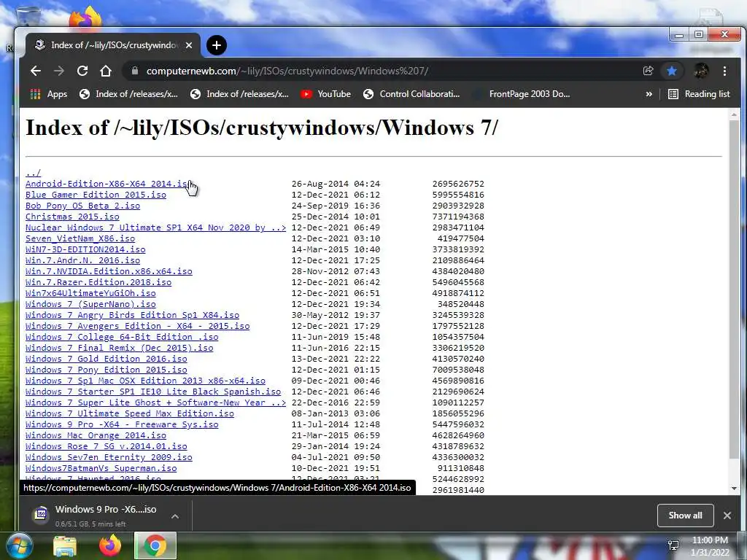Click the forward navigation arrow
Image resolution: width=747 pixels, height=560 pixels.
(x=59, y=71)
